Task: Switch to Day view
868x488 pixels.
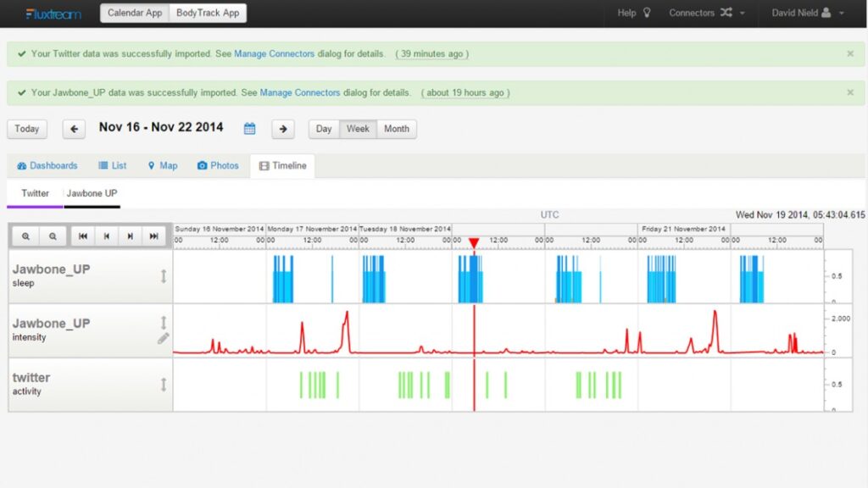Action: coord(323,129)
